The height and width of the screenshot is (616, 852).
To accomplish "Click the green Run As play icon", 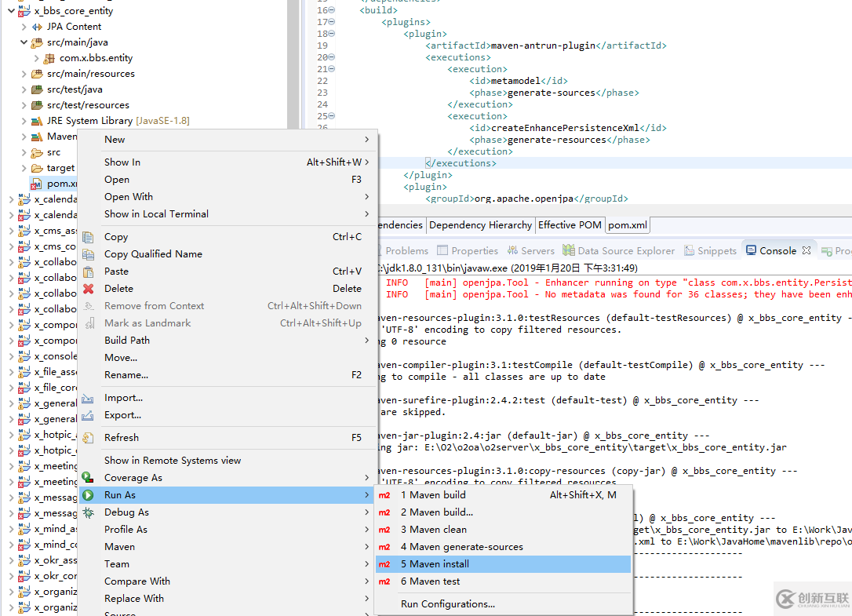I will click(x=88, y=495).
